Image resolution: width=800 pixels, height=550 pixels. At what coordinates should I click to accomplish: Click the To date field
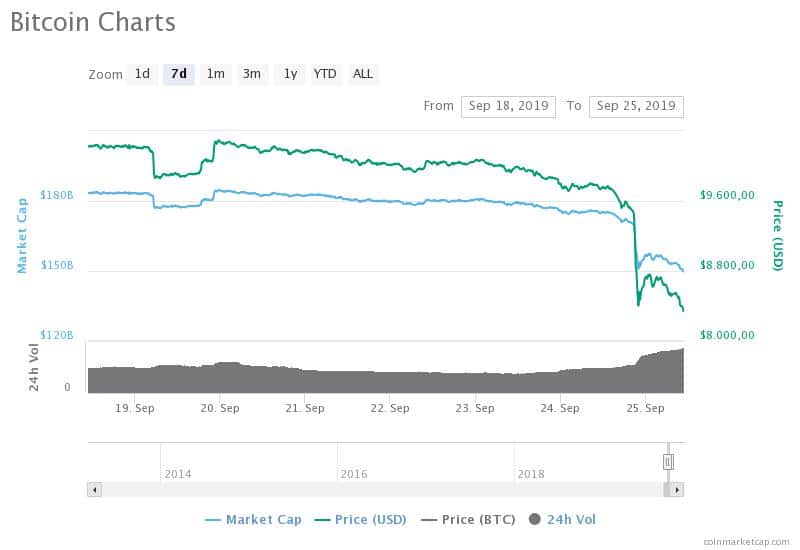(636, 107)
